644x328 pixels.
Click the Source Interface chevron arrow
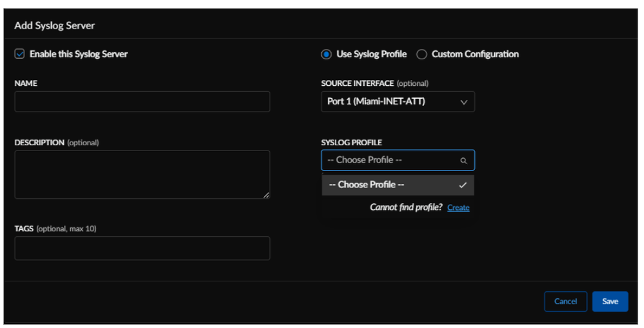463,102
